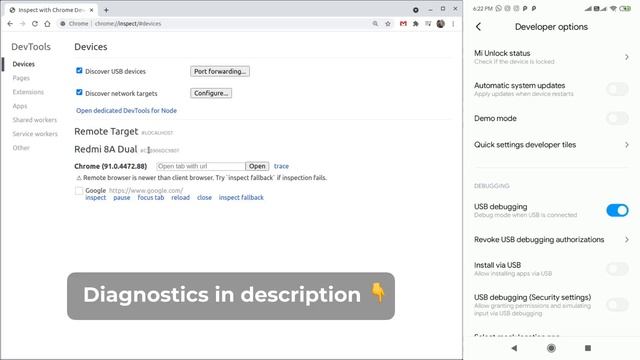The width and height of the screenshot is (640, 360).
Task: Select Service workers in DevTools sidebar
Action: click(35, 133)
